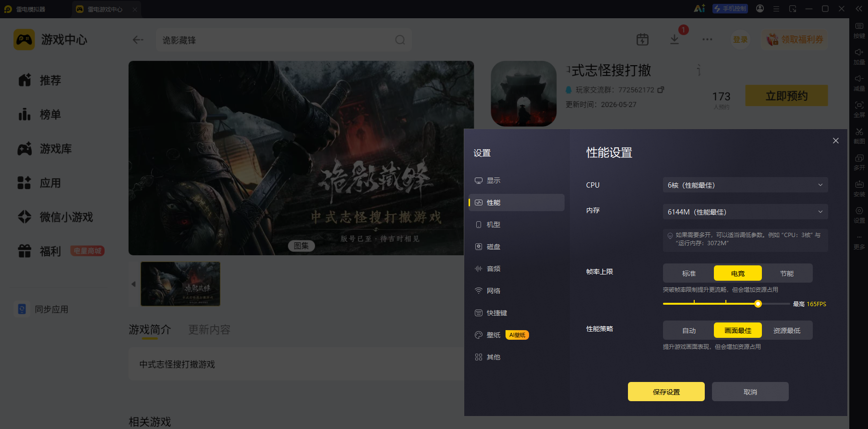Open 榜单 rankings in the sidebar
This screenshot has height=429, width=868.
(39, 115)
